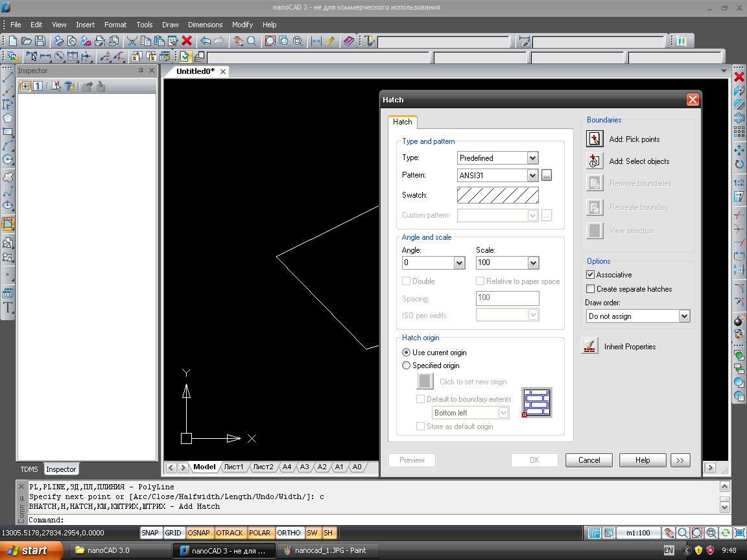
Task: Switch to the Лист1 layout tab
Action: (234, 467)
